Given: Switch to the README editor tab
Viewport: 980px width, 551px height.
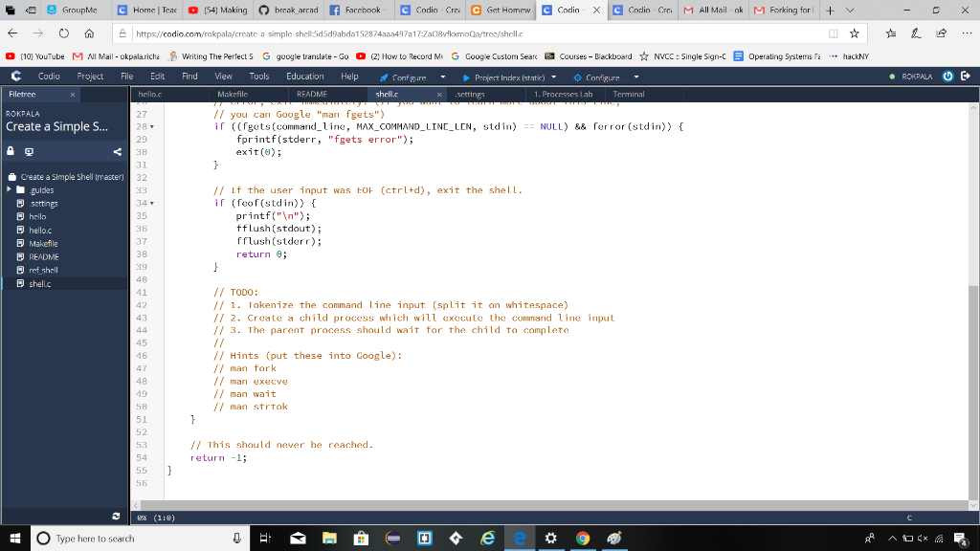Looking at the screenshot, I should point(312,95).
